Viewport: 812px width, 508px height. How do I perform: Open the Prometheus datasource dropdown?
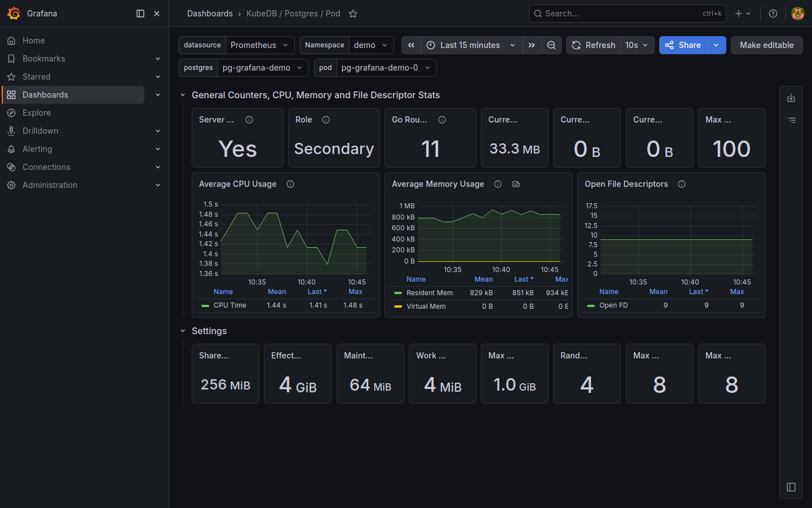pos(260,45)
